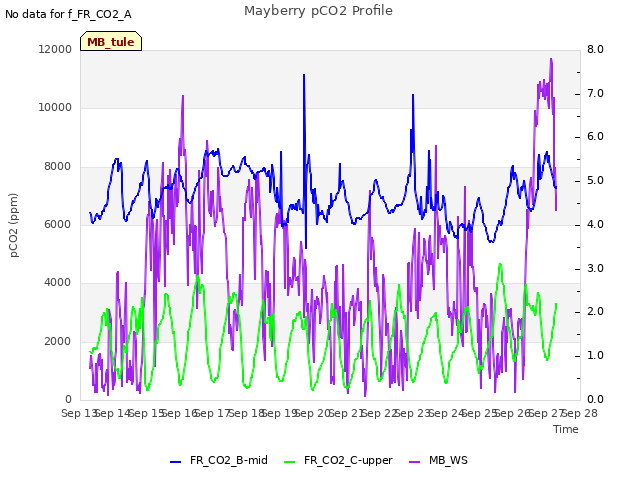Click the 0.0 right axis tick label

coord(595,399)
